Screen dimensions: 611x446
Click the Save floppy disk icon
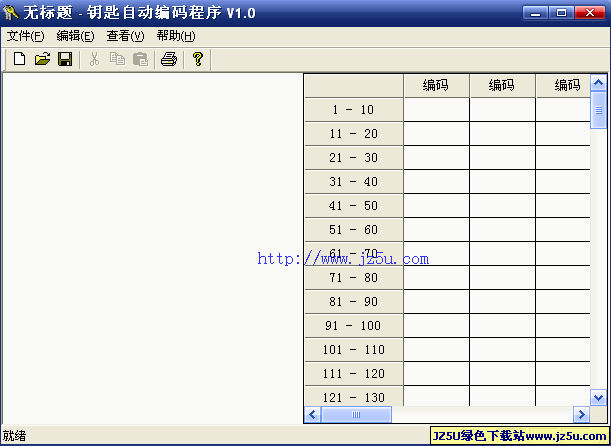pyautogui.click(x=65, y=59)
